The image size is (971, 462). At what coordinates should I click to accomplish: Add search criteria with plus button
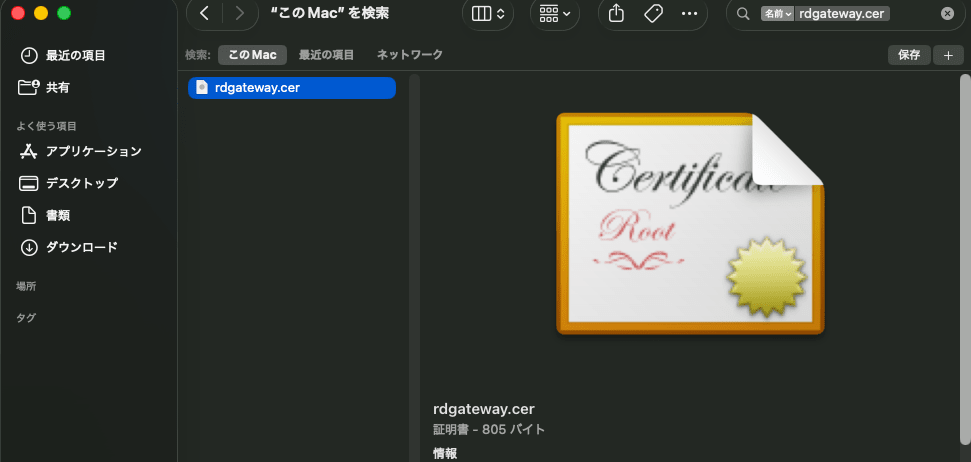tap(948, 54)
